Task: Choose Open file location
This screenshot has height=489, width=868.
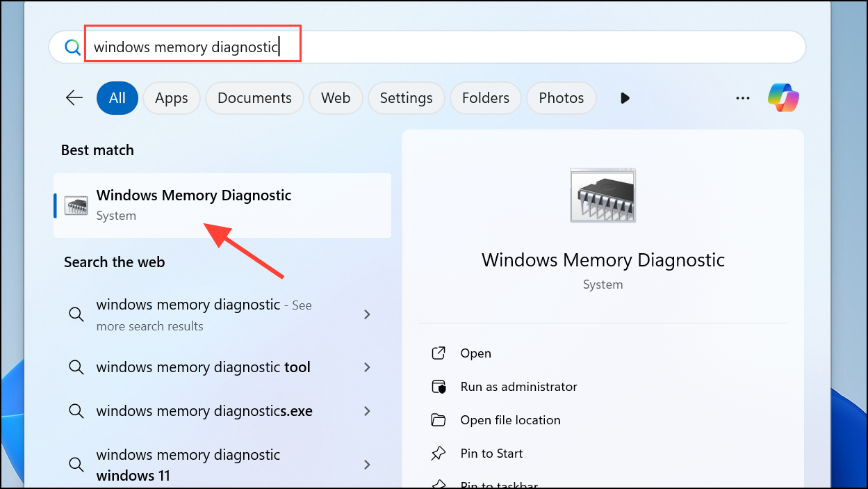Action: (510, 420)
